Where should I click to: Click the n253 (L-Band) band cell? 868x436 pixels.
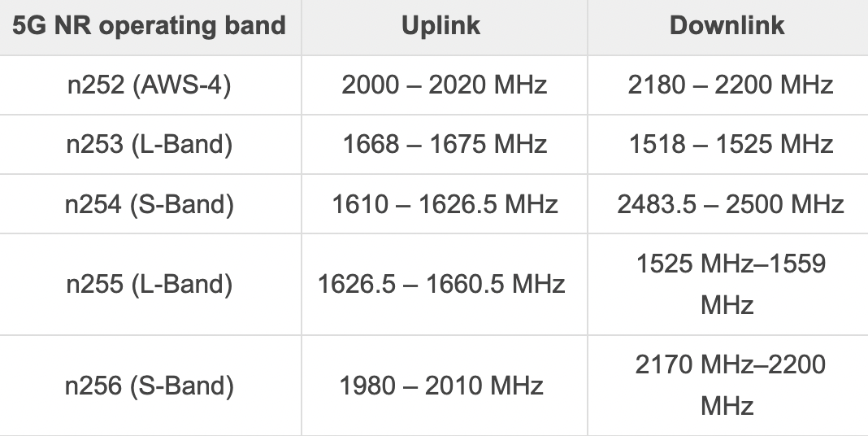tap(150, 144)
